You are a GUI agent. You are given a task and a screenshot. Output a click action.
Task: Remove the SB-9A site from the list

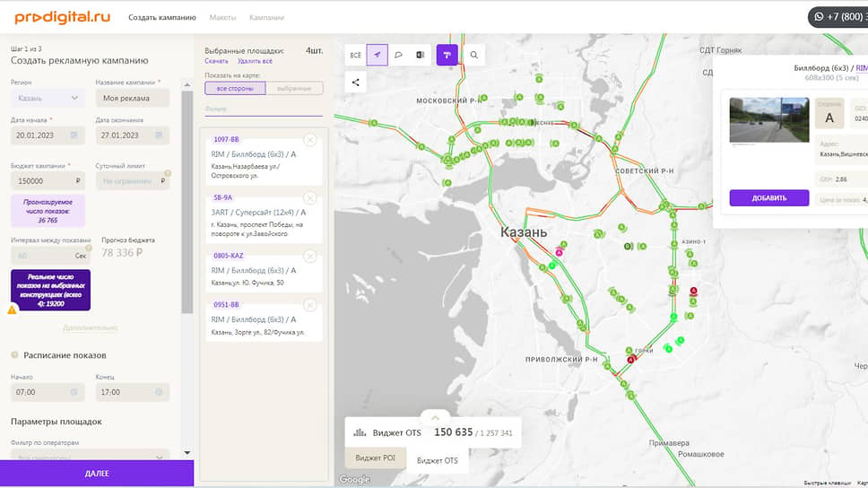pyautogui.click(x=310, y=197)
